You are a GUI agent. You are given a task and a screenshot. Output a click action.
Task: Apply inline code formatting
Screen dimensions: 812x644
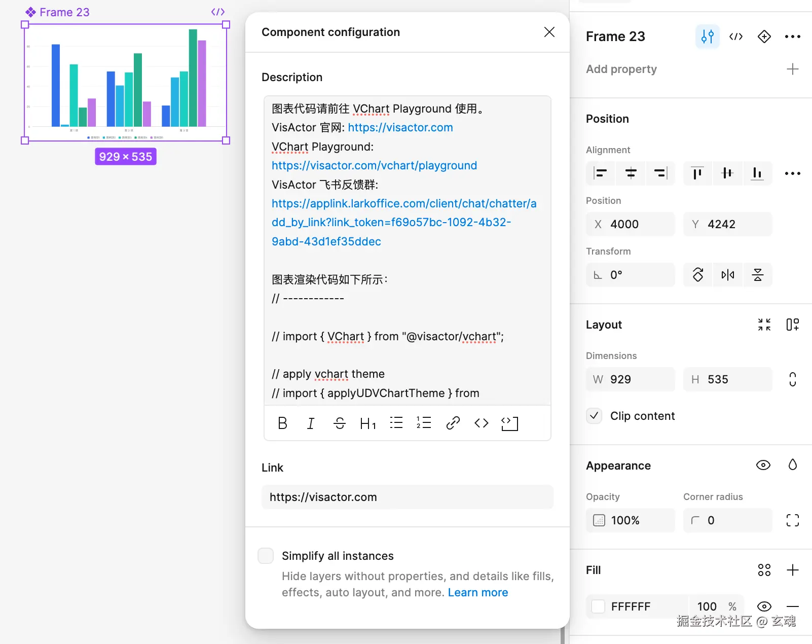481,423
